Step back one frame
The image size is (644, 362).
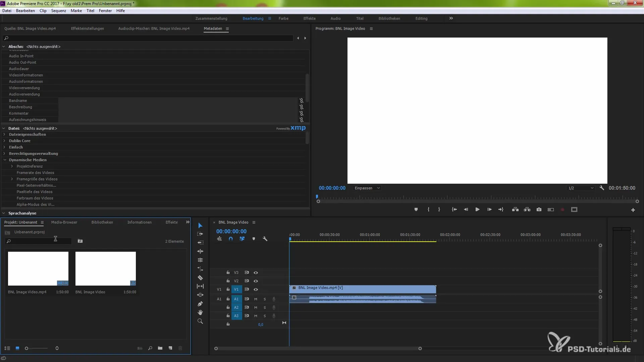coord(466,209)
